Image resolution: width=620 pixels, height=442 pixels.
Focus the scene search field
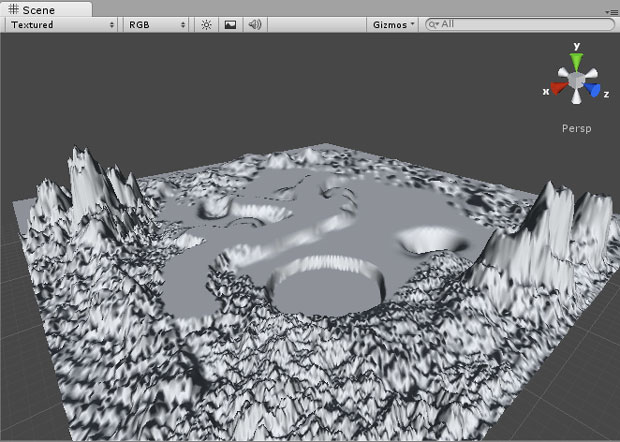pos(520,24)
